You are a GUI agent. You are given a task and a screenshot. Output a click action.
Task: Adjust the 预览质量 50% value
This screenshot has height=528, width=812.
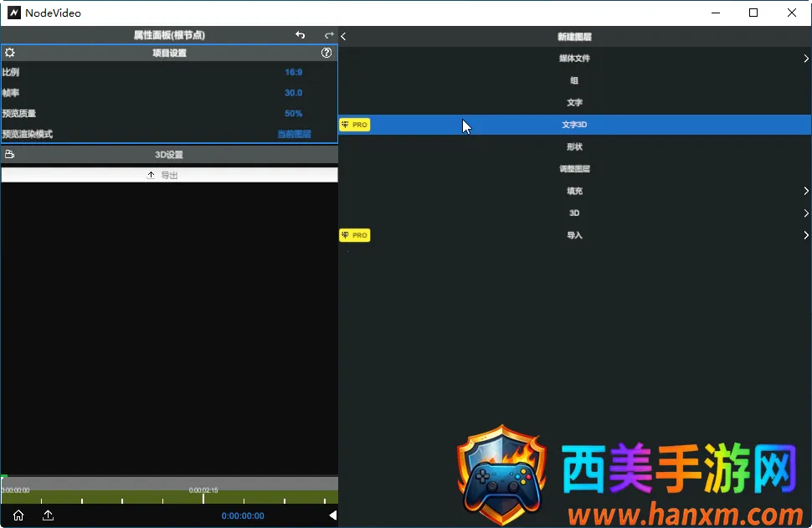point(293,114)
